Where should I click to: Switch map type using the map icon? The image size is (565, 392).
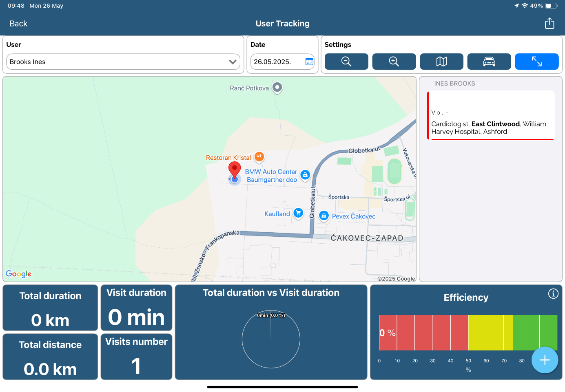441,62
